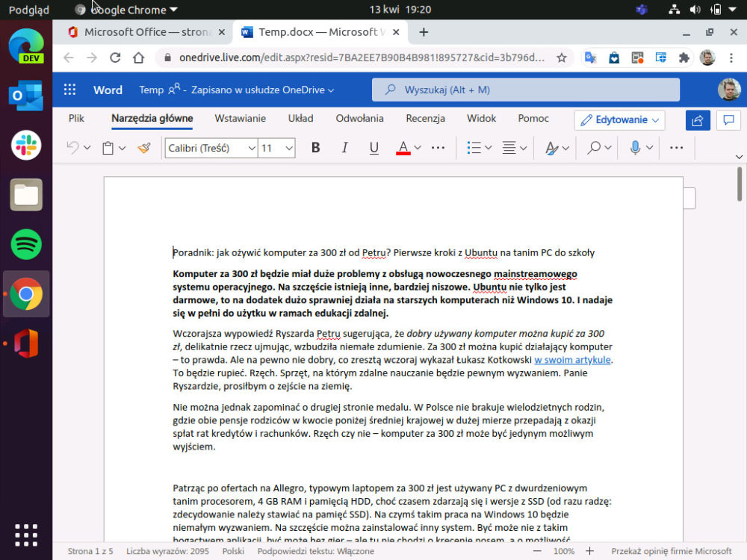Screen dimensions: 747x560
Task: Open the Chrome extensions puzzle icon
Action: click(x=684, y=58)
